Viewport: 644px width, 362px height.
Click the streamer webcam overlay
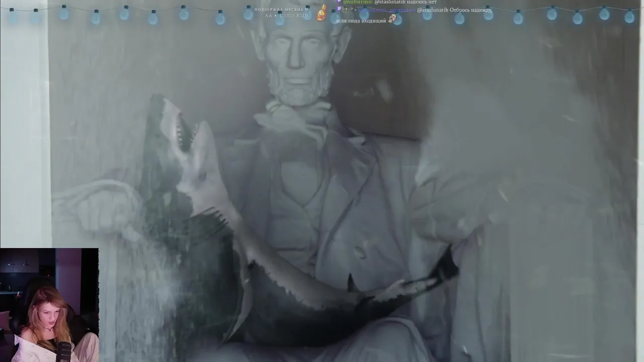49,305
